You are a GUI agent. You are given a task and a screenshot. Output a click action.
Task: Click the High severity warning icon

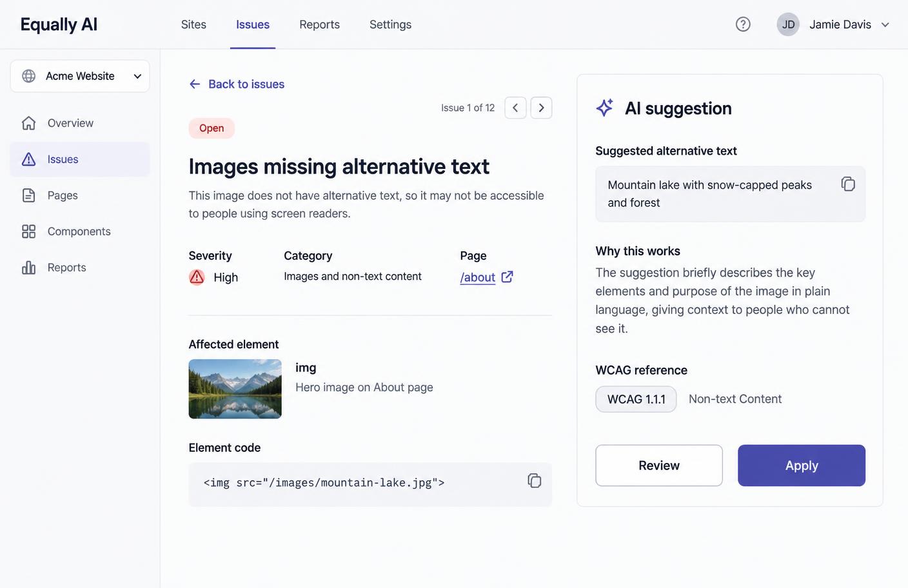tap(197, 277)
